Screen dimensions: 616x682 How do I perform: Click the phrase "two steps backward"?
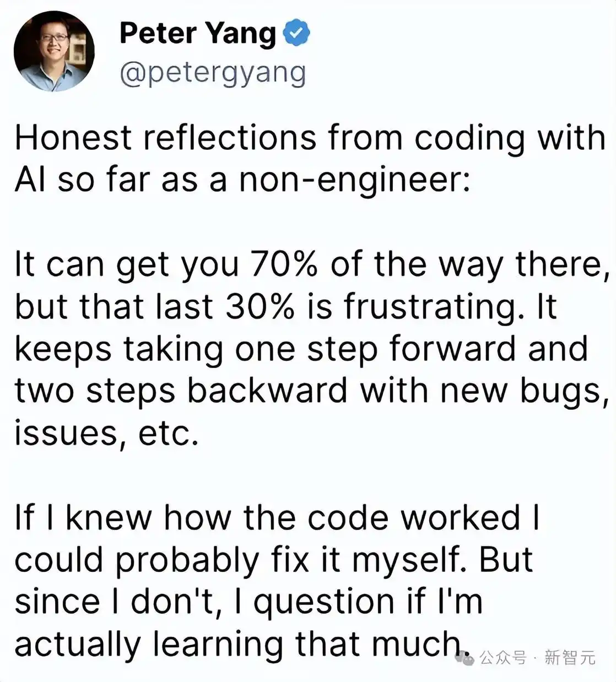click(181, 391)
